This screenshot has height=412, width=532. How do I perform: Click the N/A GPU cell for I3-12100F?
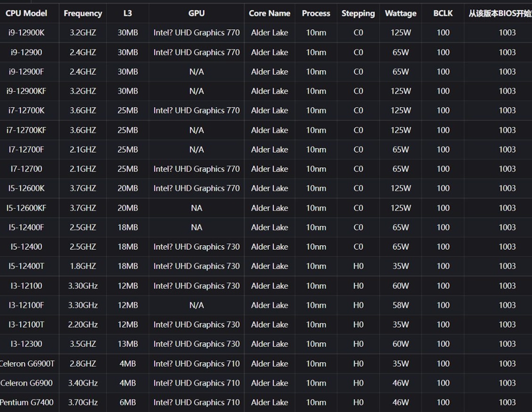(197, 305)
